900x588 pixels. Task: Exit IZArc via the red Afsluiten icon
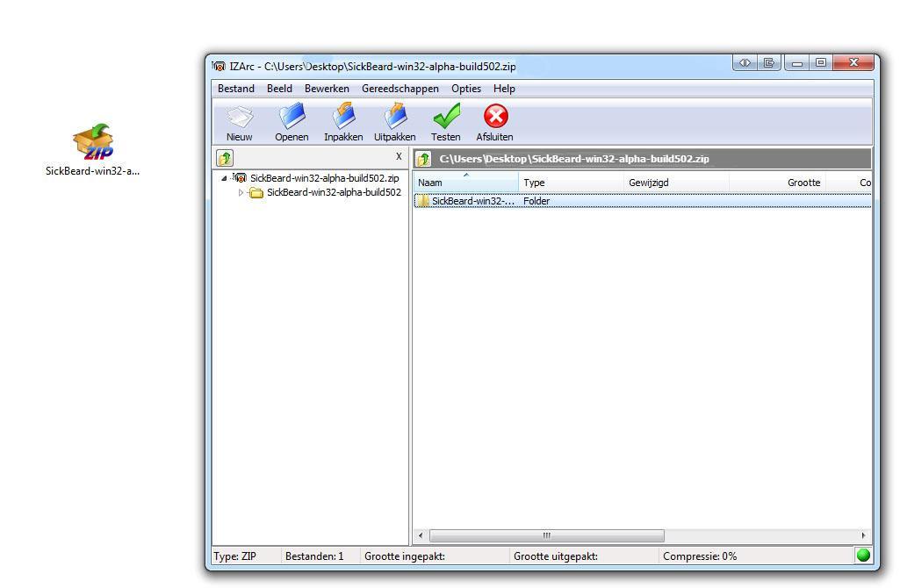click(495, 116)
